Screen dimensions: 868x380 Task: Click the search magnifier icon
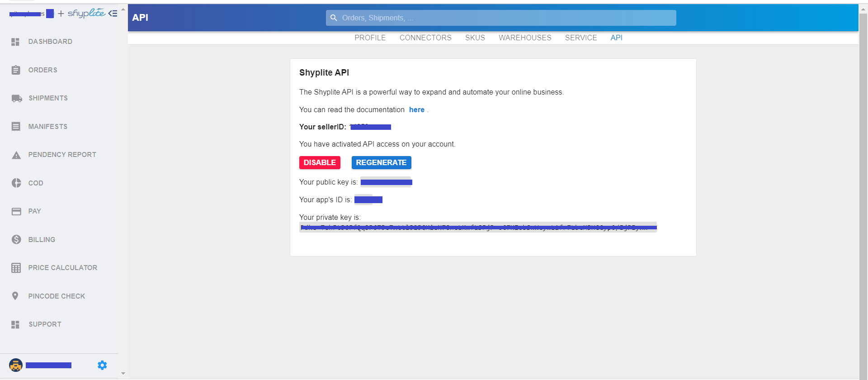334,18
